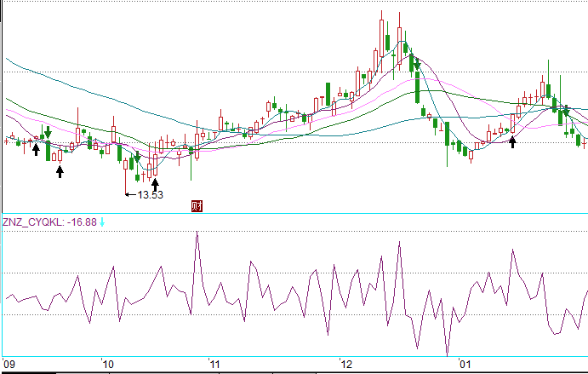Click the 13.53 lowest price label

tap(151, 195)
